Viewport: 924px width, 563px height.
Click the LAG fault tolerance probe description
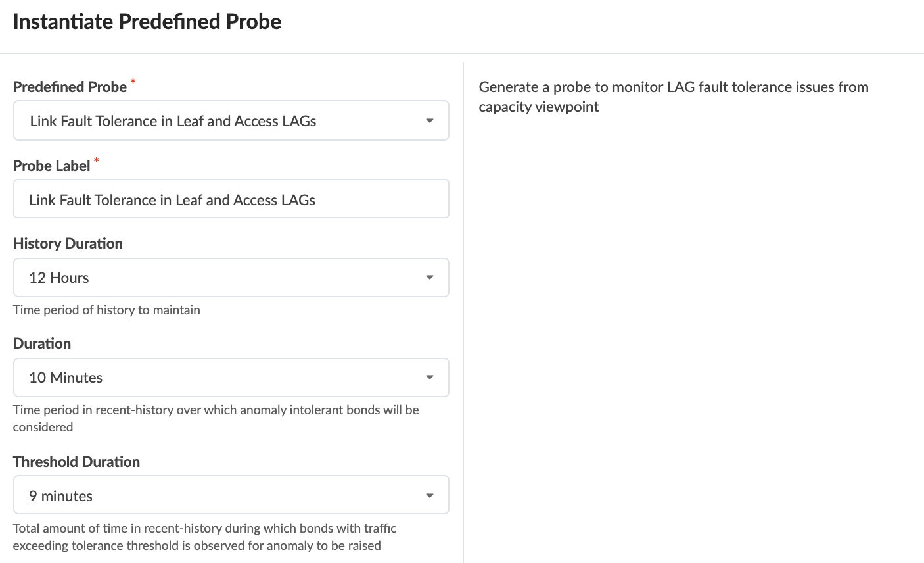click(673, 97)
